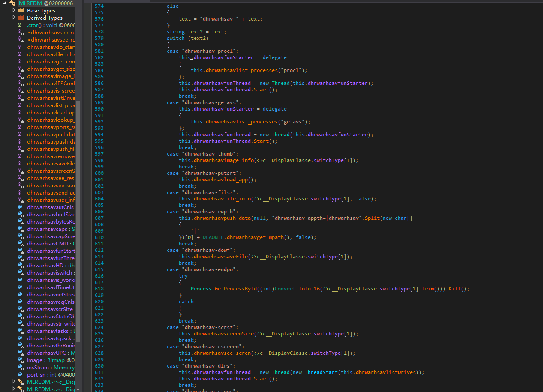Open dhrwarhsavscreenSize reference on line 625
Viewport: 543px width, 392px height.
click(x=224, y=334)
